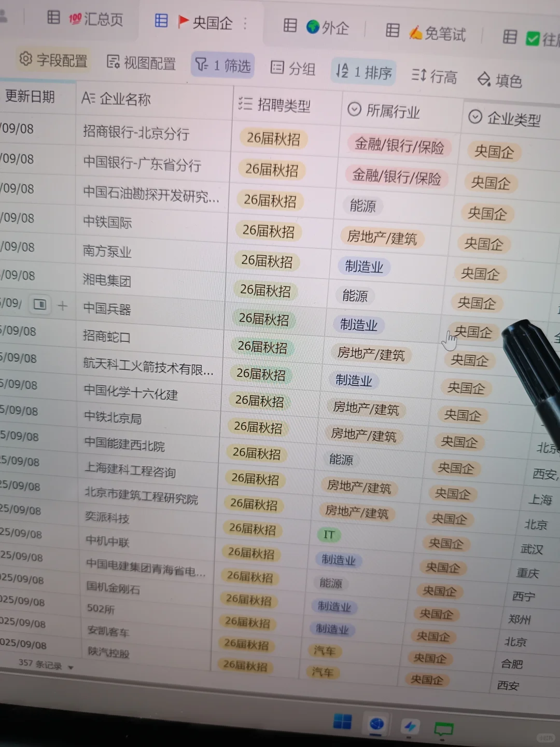
Task: Click the table icon beside 外企
Action: (x=290, y=25)
